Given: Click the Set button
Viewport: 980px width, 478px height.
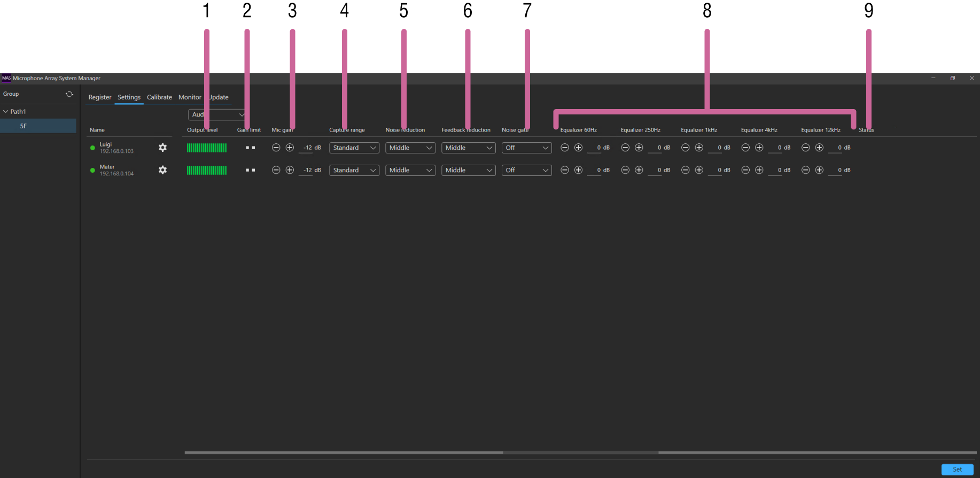Looking at the screenshot, I should [x=956, y=469].
